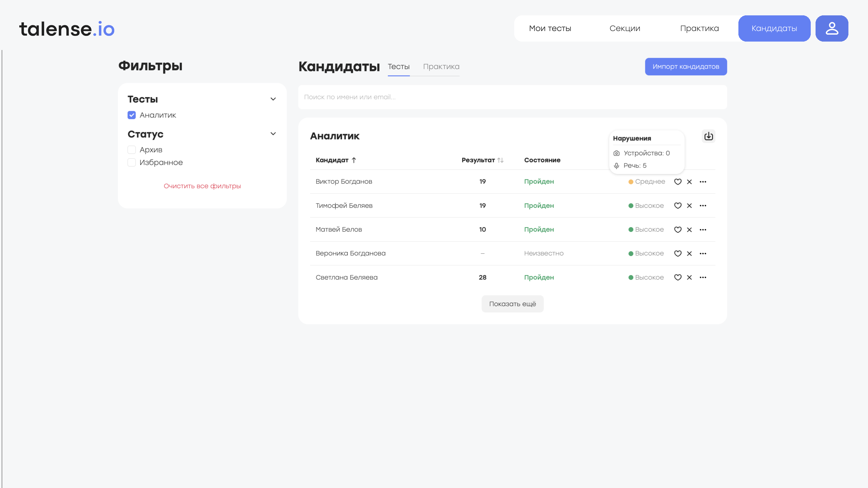Viewport: 868px width, 488px height.
Task: Open more options for Виктор Богданов
Action: point(703,182)
